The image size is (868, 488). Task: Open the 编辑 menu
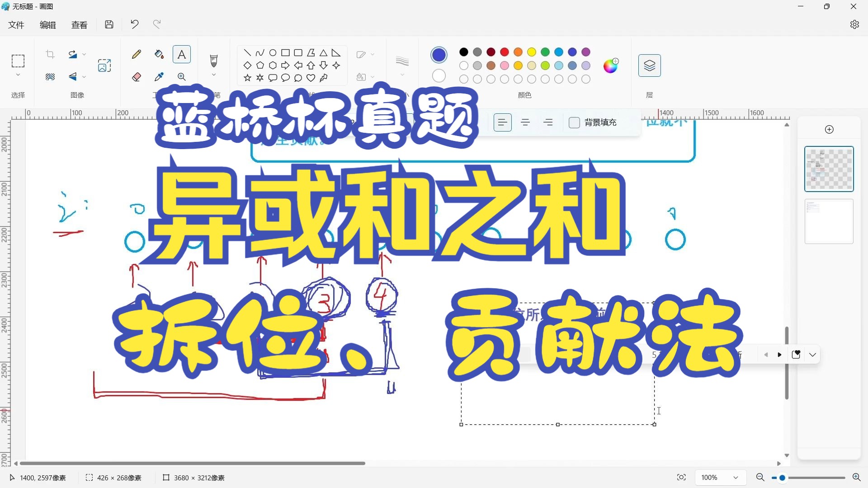pos(47,25)
